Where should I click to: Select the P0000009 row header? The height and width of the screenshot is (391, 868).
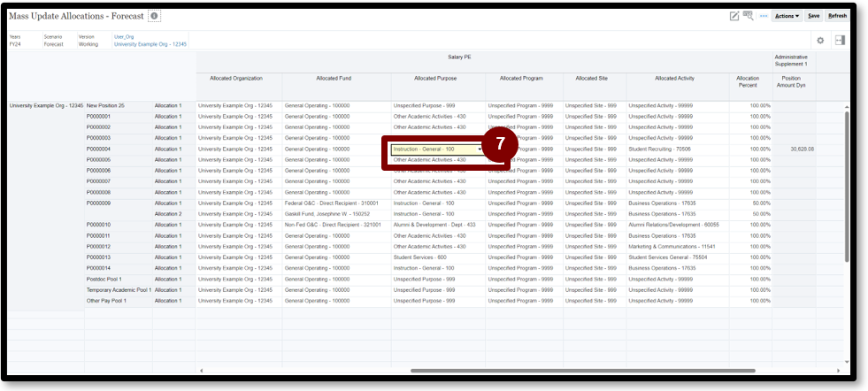pos(118,203)
